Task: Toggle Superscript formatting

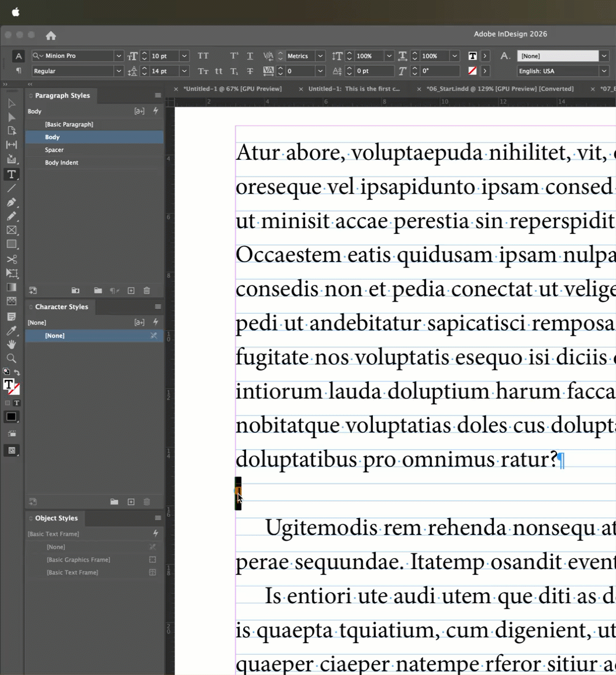Action: (234, 56)
